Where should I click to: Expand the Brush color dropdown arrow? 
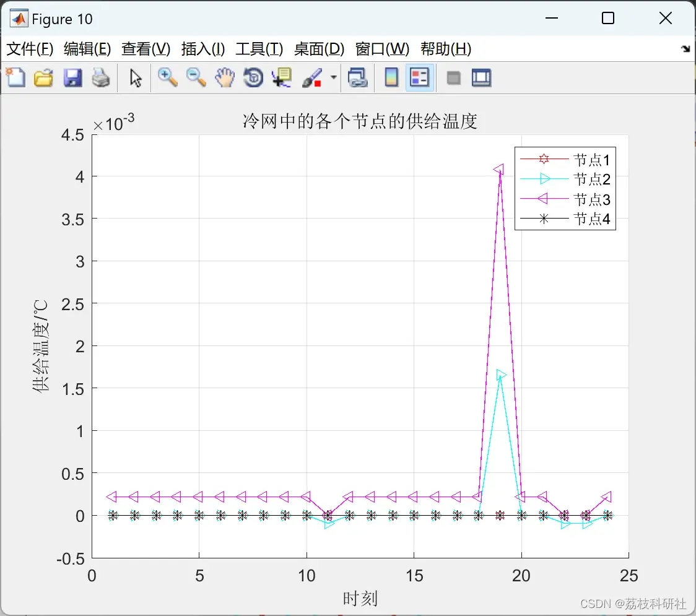[333, 77]
